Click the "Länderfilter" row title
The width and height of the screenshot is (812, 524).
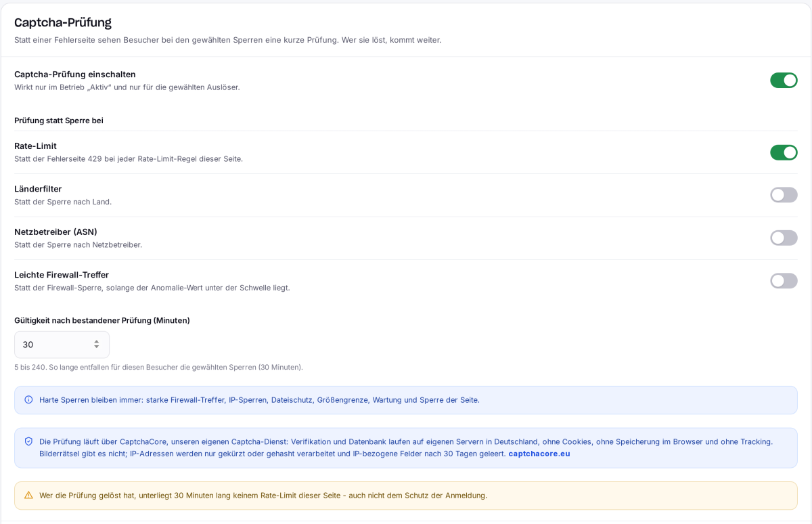pyautogui.click(x=38, y=189)
